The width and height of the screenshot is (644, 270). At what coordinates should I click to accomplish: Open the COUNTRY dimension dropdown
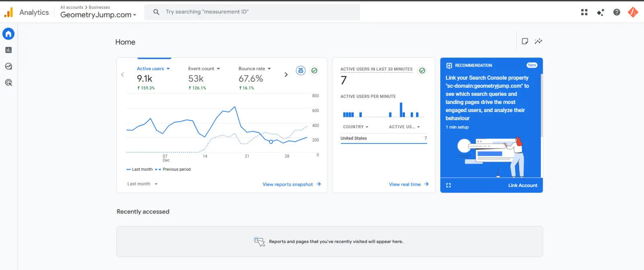coord(356,127)
